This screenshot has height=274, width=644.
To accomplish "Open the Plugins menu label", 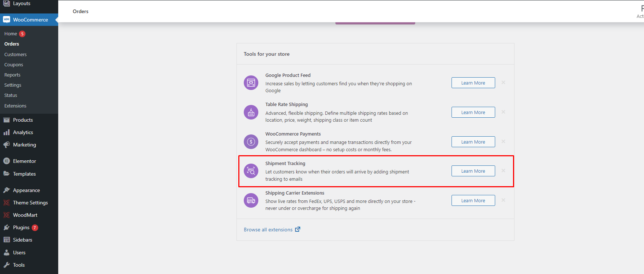I will click(21, 227).
